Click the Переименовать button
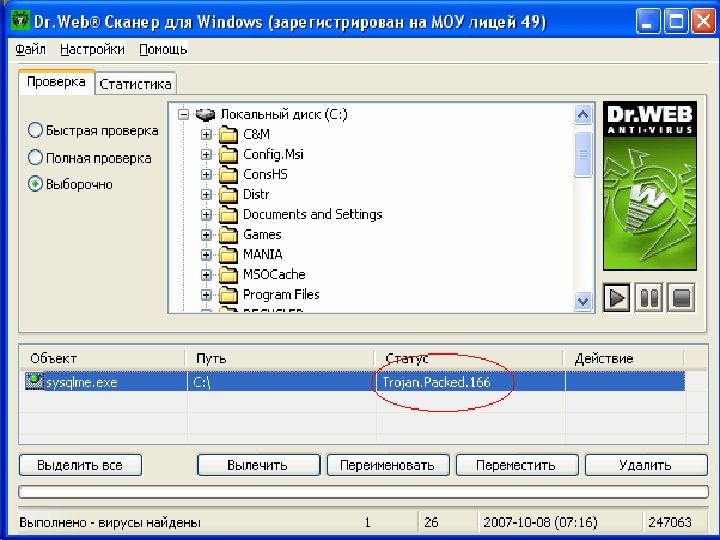Image resolution: width=720 pixels, height=540 pixels. (x=388, y=465)
